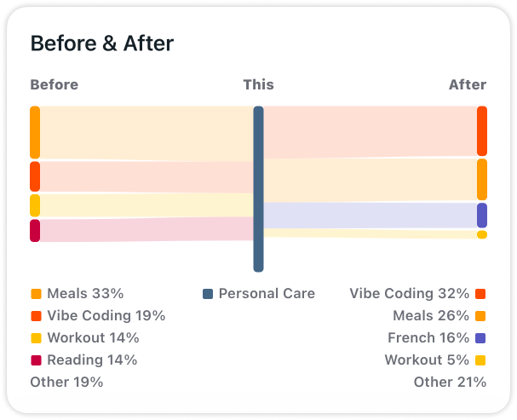Select the French node in After column
This screenshot has height=420, width=517.
click(x=482, y=216)
